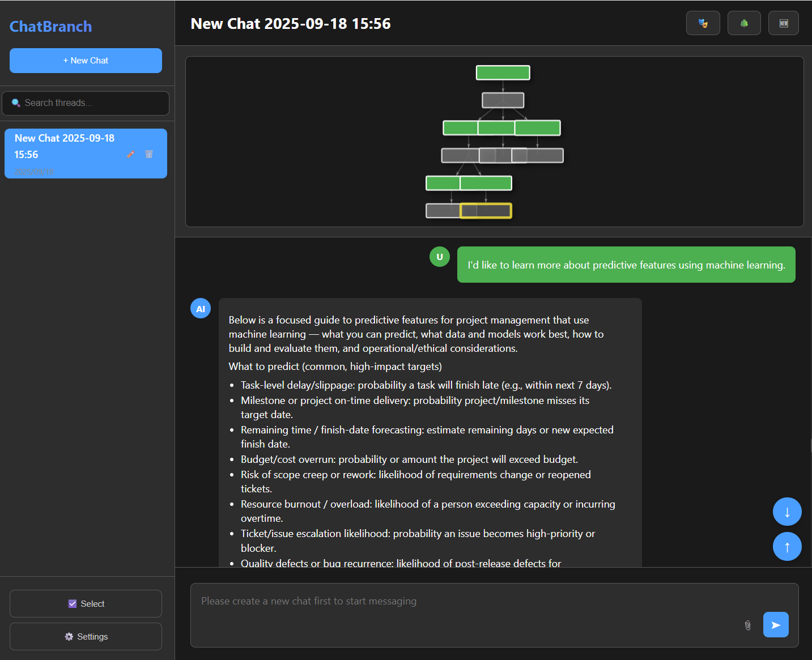Click the blue AI avatar icon
This screenshot has width=812, height=660.
coord(201,309)
